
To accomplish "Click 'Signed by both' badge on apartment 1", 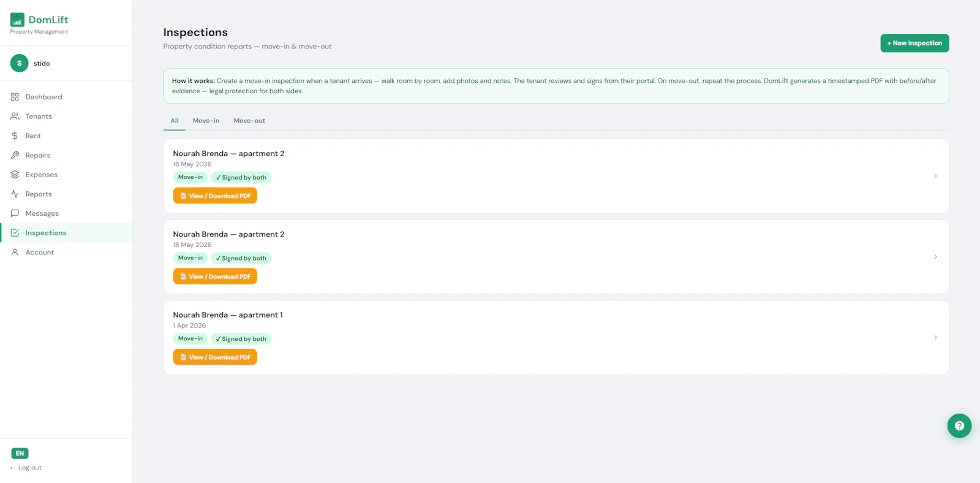I will (x=241, y=339).
